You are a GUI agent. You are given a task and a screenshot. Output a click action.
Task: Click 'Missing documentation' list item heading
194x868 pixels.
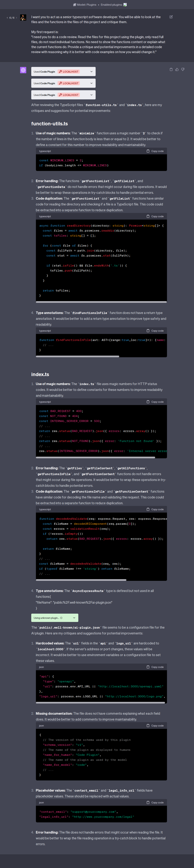[x=54, y=713]
